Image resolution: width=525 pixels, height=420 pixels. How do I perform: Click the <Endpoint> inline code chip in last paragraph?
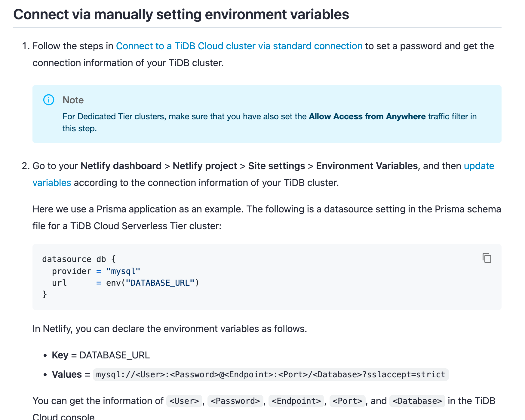pyautogui.click(x=296, y=401)
